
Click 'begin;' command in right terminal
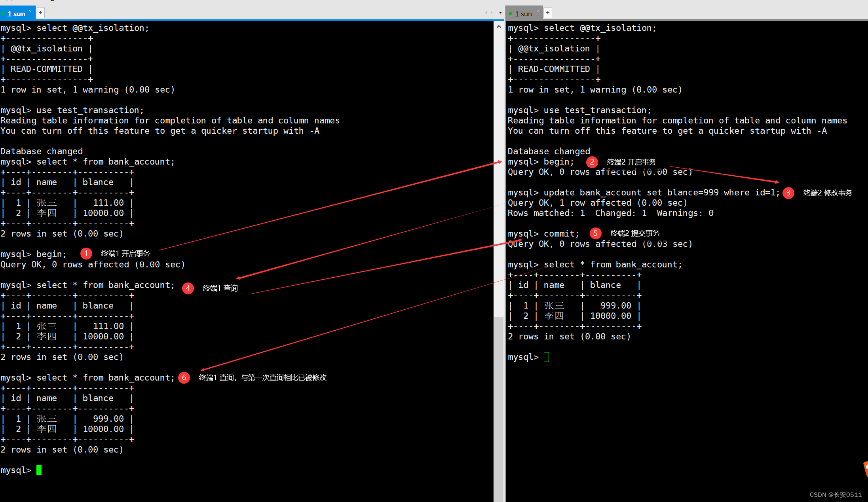click(x=558, y=162)
